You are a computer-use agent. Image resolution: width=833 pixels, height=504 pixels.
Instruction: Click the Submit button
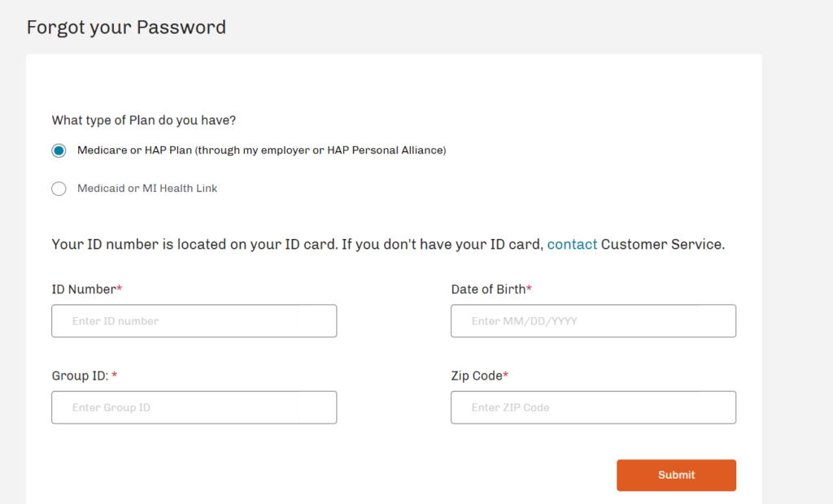[x=676, y=475]
